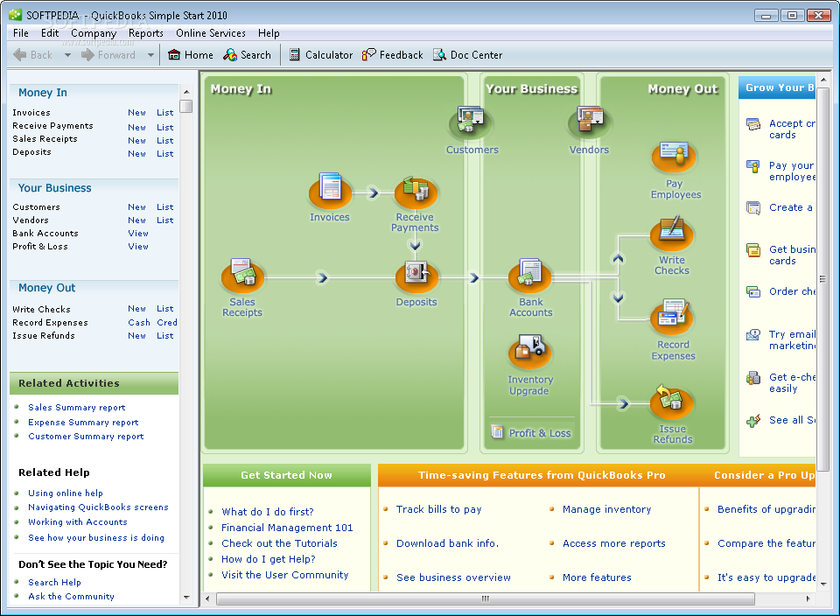Click Download bank info link

[x=447, y=543]
